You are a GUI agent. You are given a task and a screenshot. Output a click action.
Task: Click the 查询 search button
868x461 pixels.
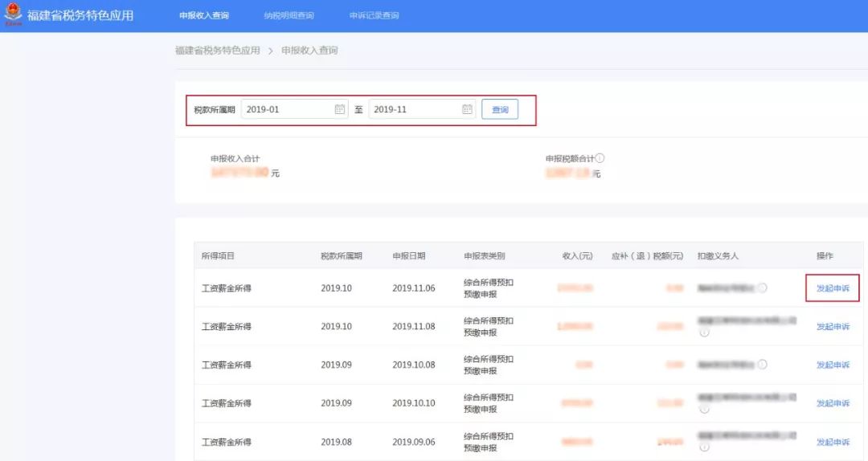[x=500, y=109]
